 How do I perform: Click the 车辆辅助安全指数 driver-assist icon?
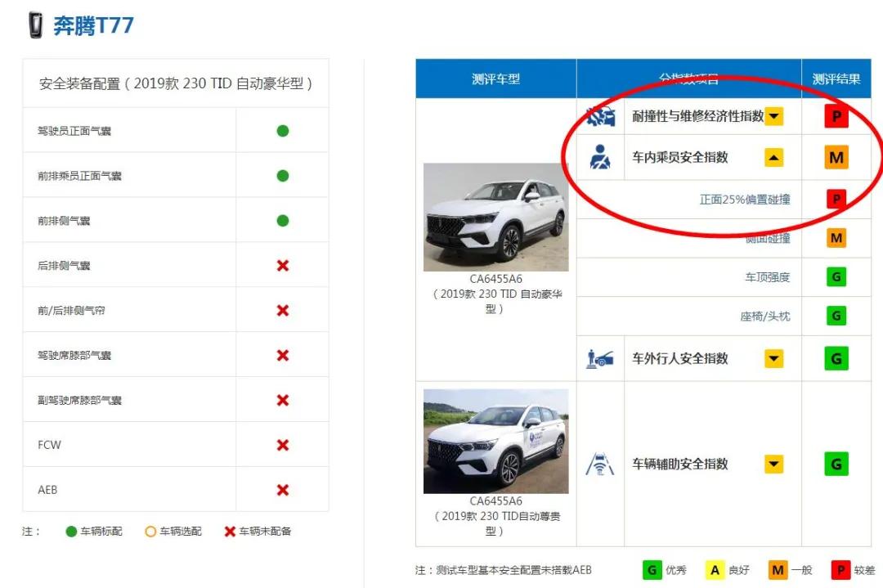pos(601,464)
